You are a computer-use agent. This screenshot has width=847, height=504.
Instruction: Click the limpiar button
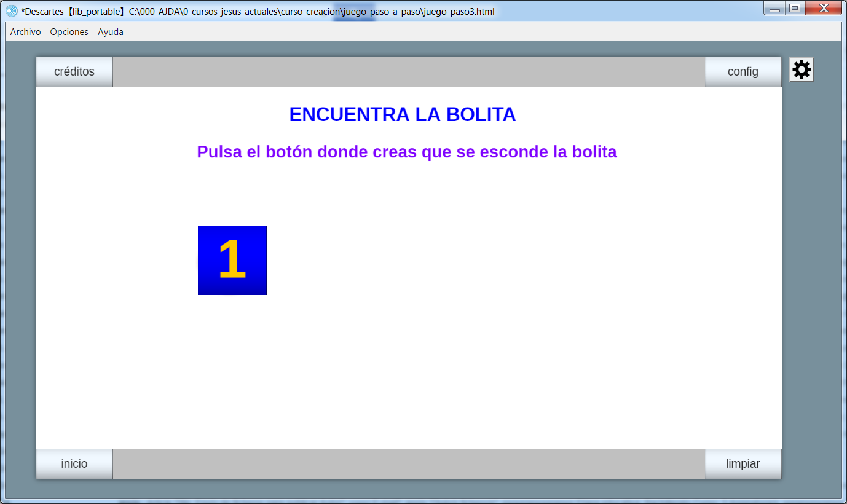pos(743,464)
